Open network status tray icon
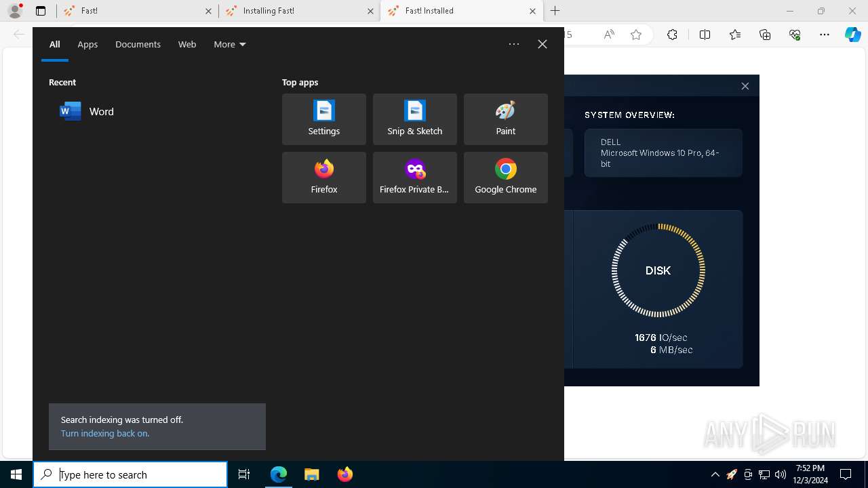 coord(764,474)
